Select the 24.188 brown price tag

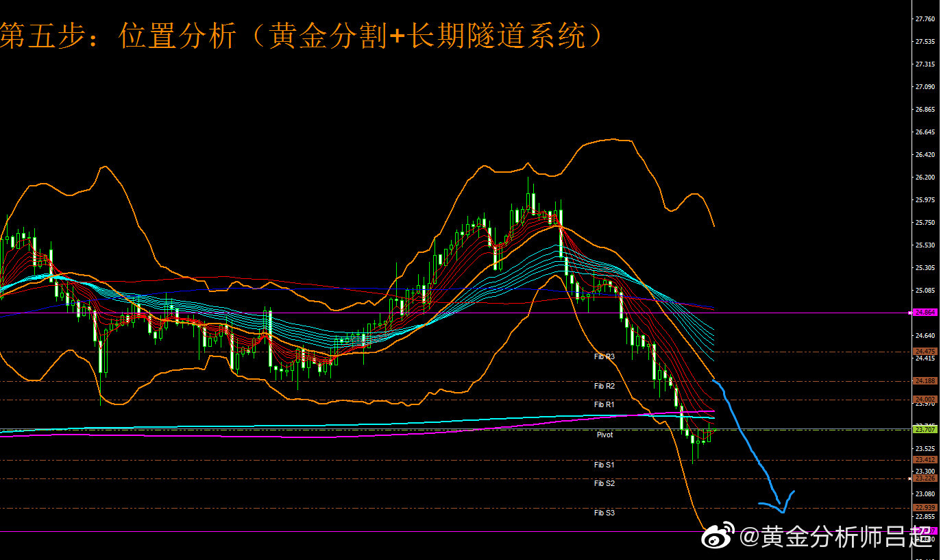click(925, 381)
